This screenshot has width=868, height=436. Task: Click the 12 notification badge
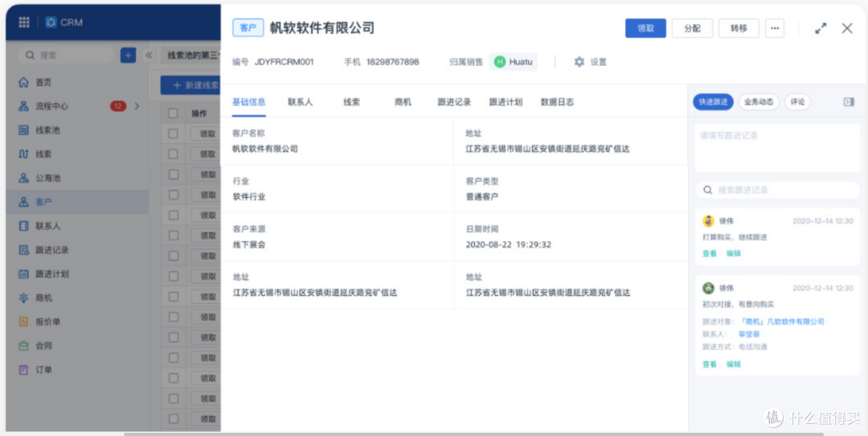click(118, 106)
